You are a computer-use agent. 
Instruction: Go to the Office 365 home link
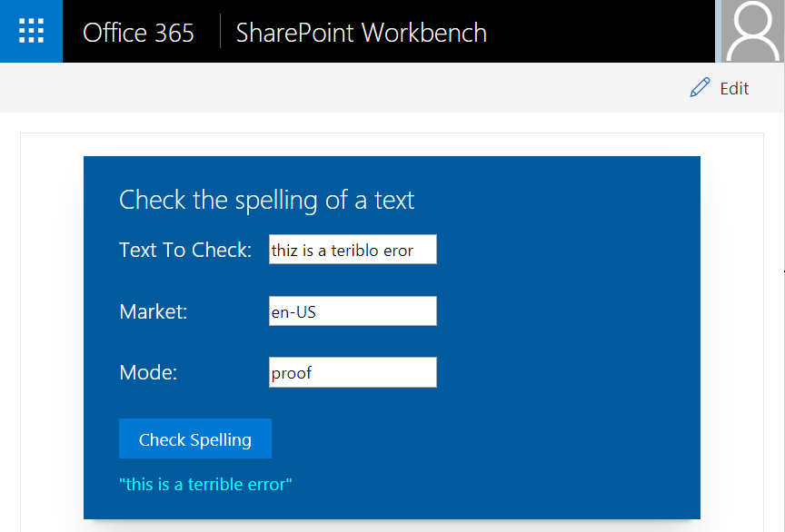[x=138, y=33]
